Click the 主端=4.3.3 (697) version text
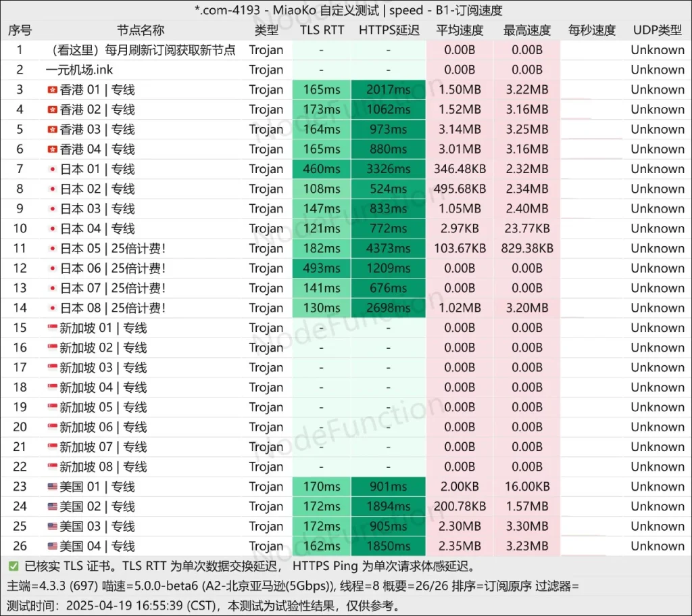Image resolution: width=692 pixels, height=616 pixels. click(x=52, y=586)
